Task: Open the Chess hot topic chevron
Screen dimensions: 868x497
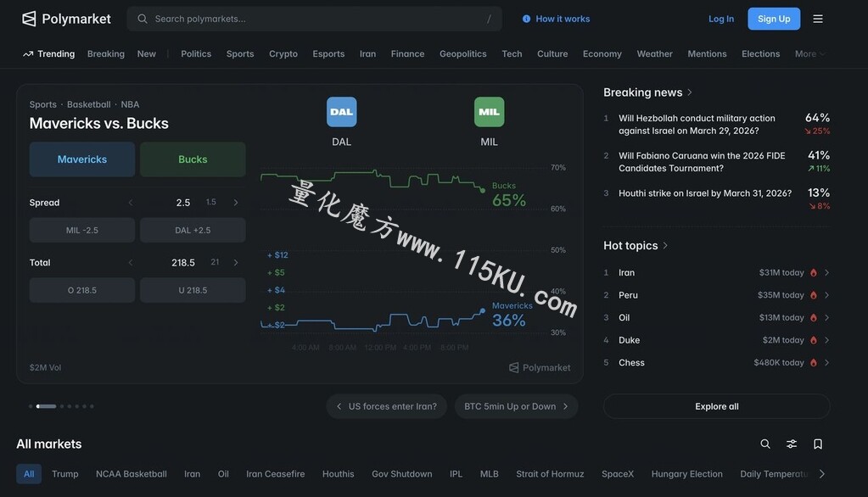Action: (x=826, y=363)
